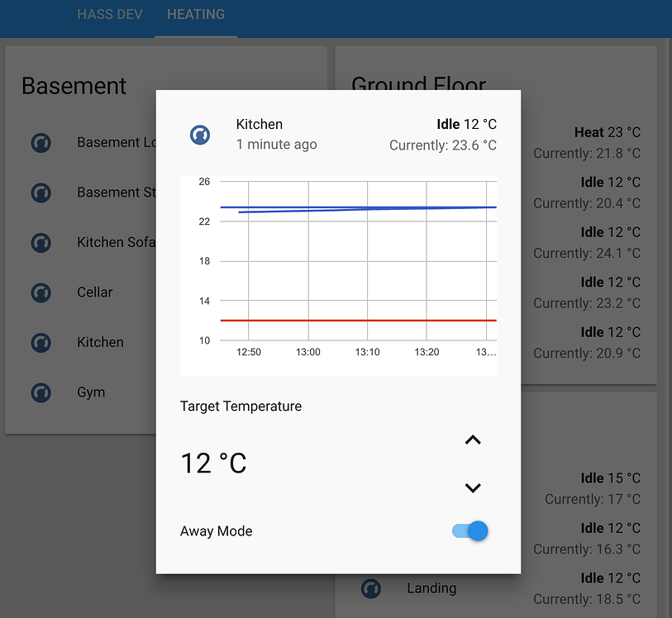Select the Kitchen thermostat icon
The height and width of the screenshot is (618, 672).
coord(41,342)
